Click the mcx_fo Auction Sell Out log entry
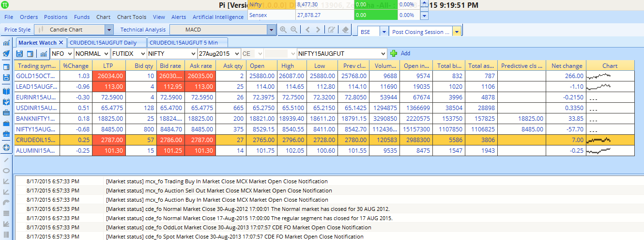Image resolution: width=644 pixels, height=240 pixels. pos(219,191)
